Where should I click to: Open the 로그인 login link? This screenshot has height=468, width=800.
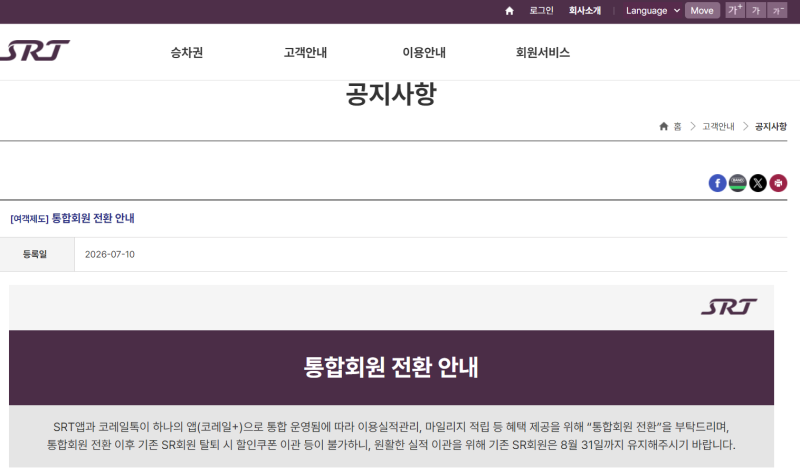541,10
